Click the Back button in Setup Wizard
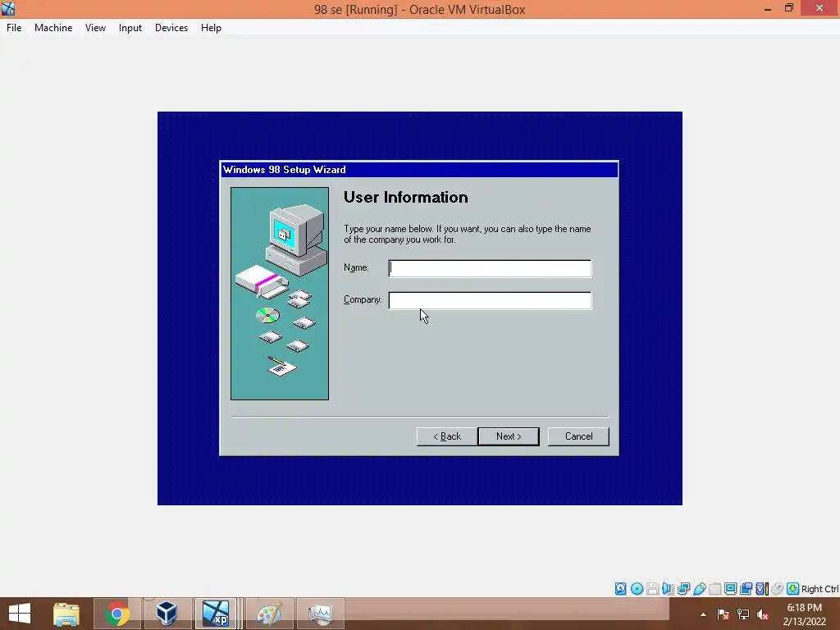This screenshot has height=630, width=840. coord(447,436)
